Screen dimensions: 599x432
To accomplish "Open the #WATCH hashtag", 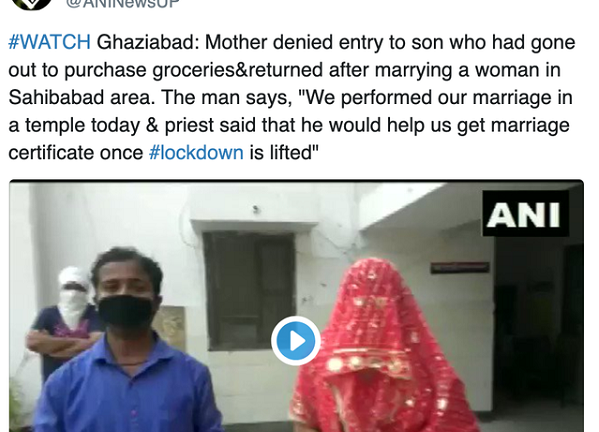I will 50,42.
